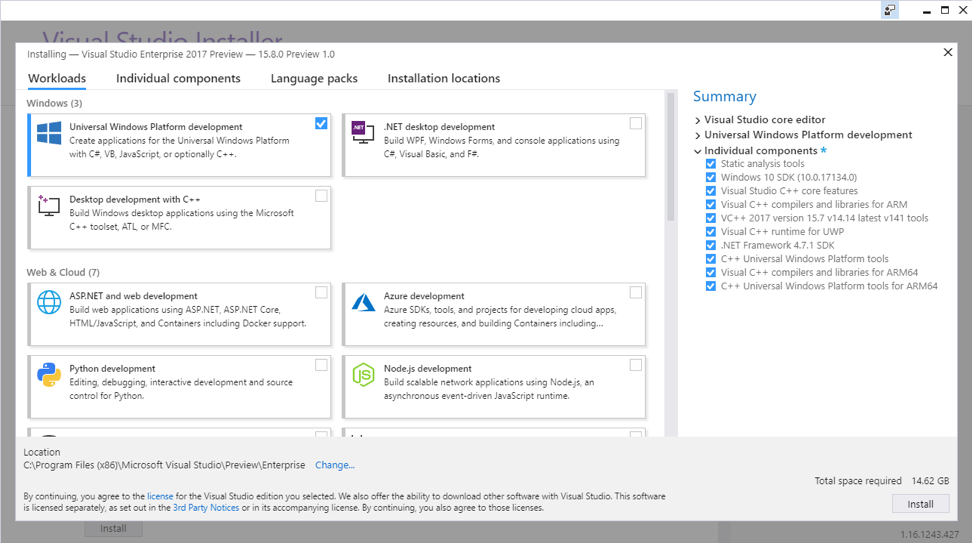The width and height of the screenshot is (972, 543).
Task: Check the .NET desktop development workload
Action: (x=635, y=123)
